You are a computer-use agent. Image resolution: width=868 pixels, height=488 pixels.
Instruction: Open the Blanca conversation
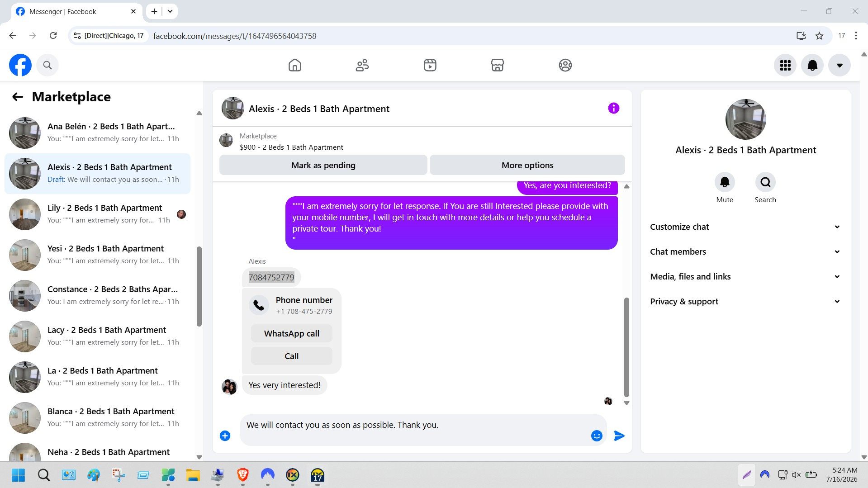(97, 418)
